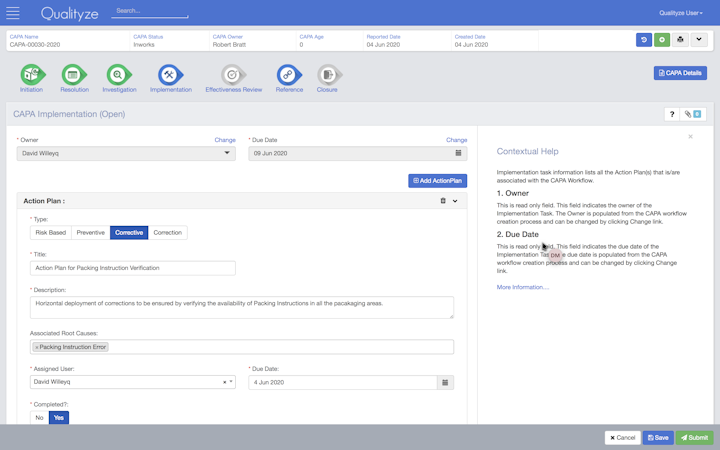The width and height of the screenshot is (720, 450).
Task: Collapse the Action Plan section chevron
Action: coord(455,201)
